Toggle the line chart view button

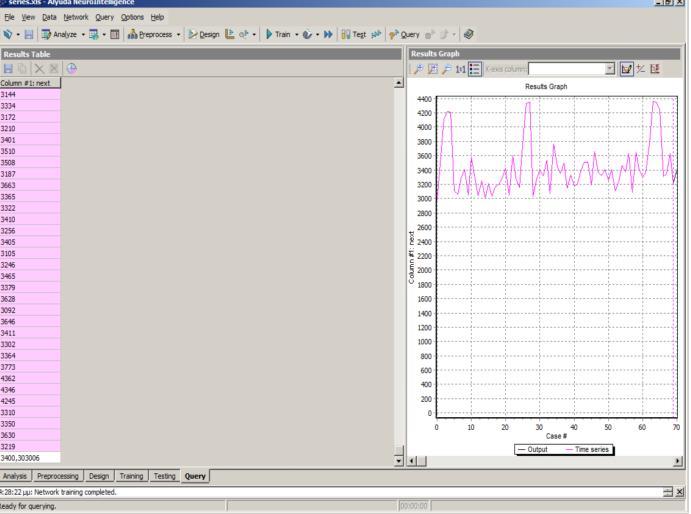(x=626, y=69)
